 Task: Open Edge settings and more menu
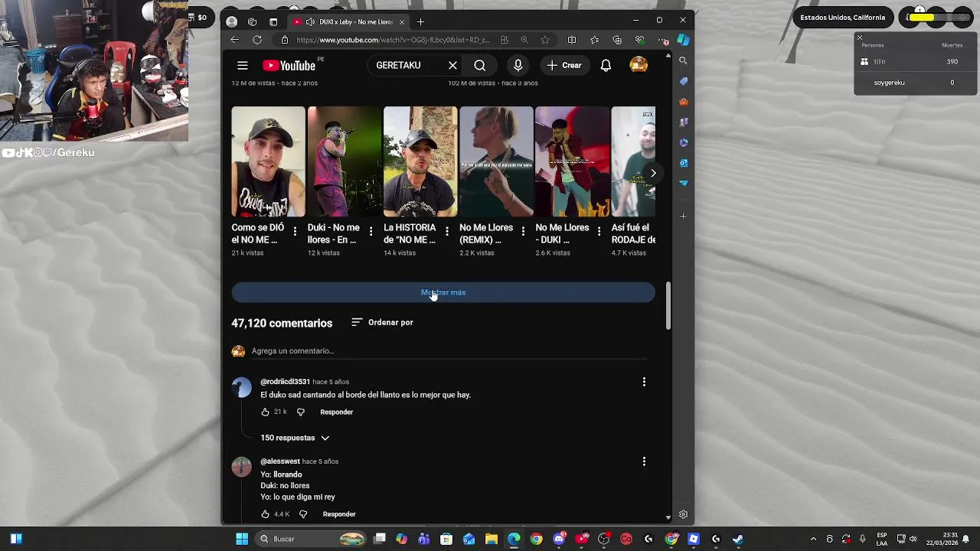662,40
